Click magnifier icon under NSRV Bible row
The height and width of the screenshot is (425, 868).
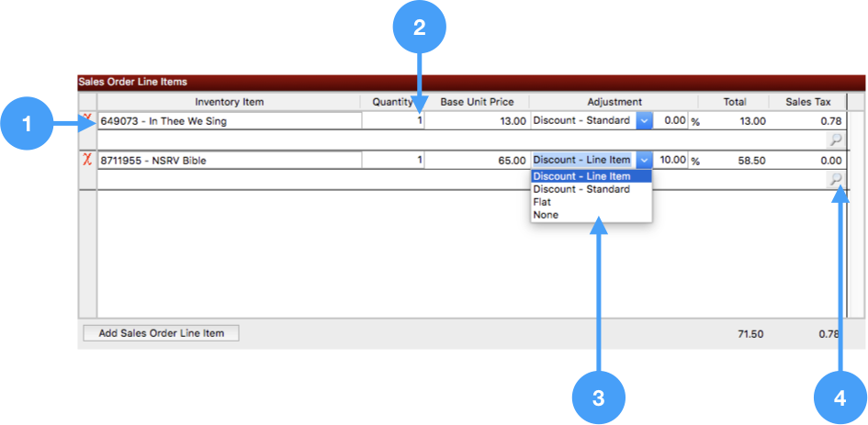pyautogui.click(x=836, y=180)
